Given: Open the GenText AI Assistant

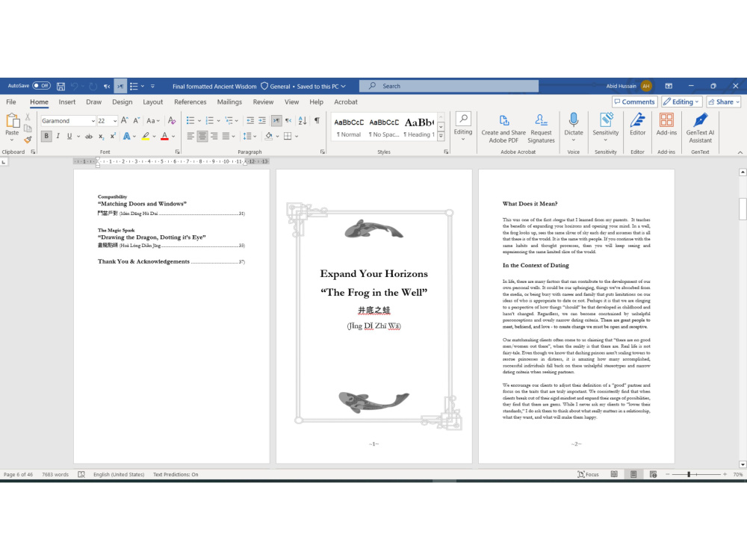Looking at the screenshot, I should click(701, 128).
